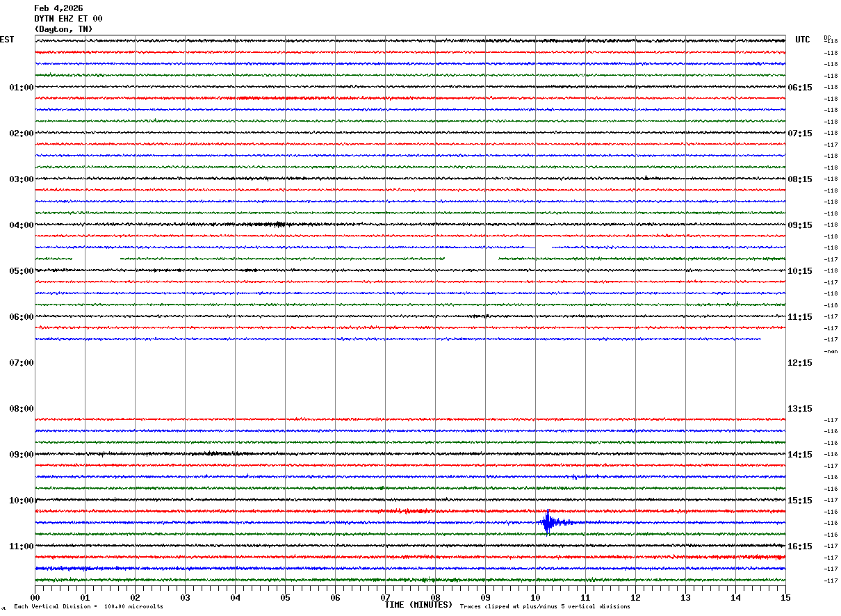Click the 04:00 EST time label
Viewport: 841px width, 616px height.
tap(21, 225)
